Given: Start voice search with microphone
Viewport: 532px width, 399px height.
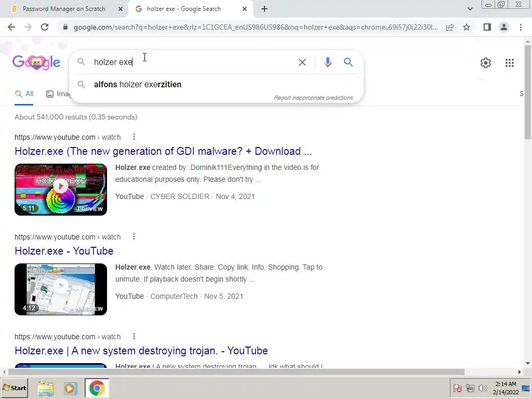Looking at the screenshot, I should point(327,62).
